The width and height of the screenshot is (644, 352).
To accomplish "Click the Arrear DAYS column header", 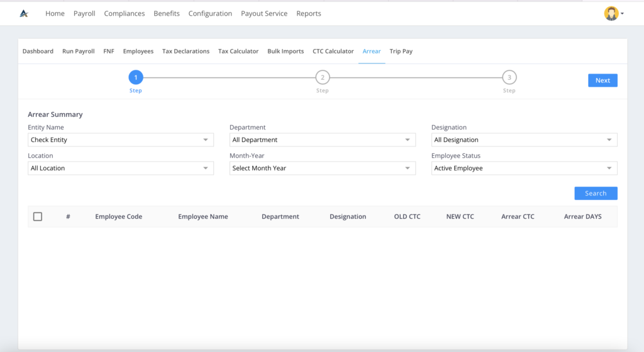I will (x=583, y=217).
